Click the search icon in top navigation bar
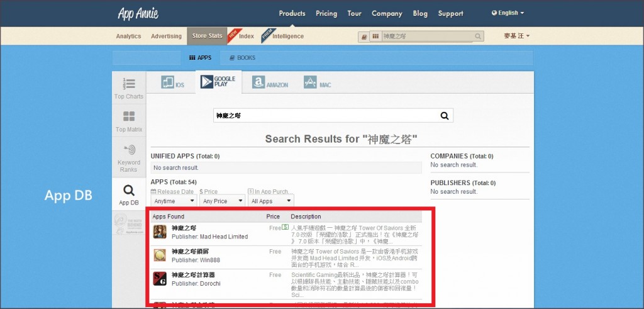The height and width of the screenshot is (309, 644). [x=479, y=37]
